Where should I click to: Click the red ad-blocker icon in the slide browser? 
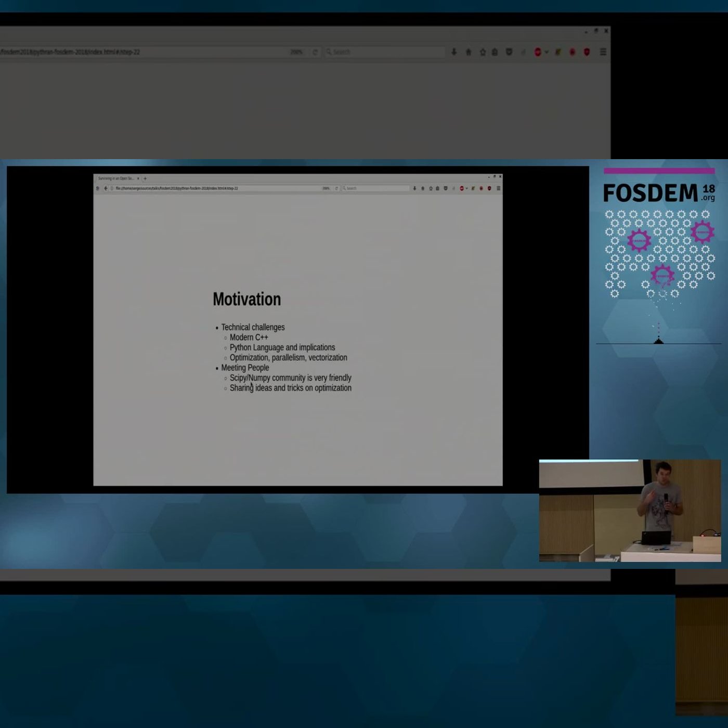[461, 188]
